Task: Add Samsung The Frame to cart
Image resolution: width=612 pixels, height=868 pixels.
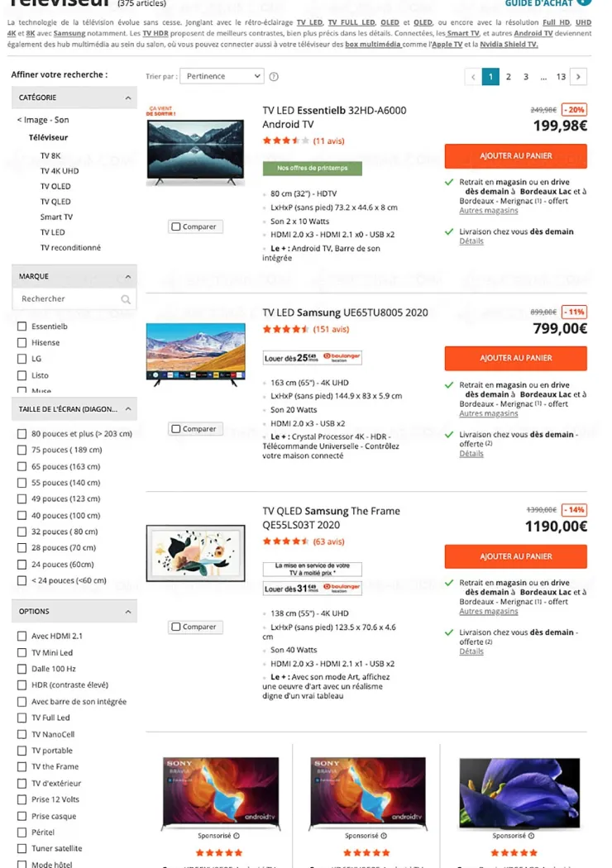Action: click(515, 556)
